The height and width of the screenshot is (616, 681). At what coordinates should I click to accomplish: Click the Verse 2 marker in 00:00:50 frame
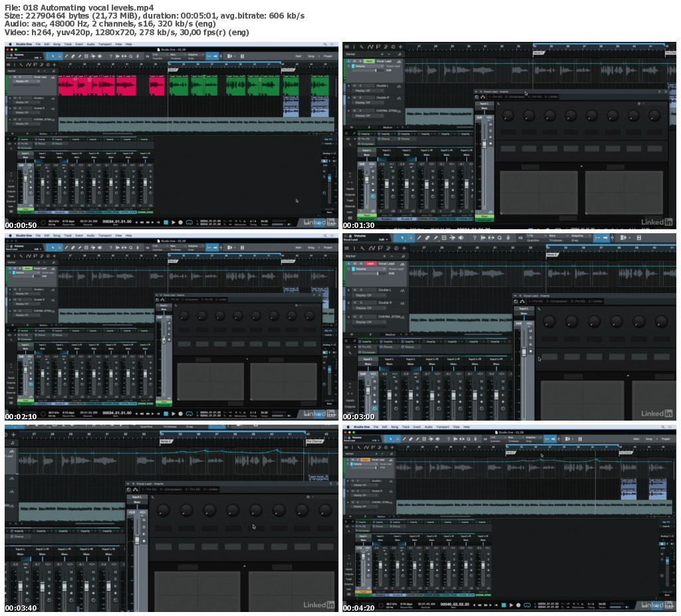click(172, 70)
